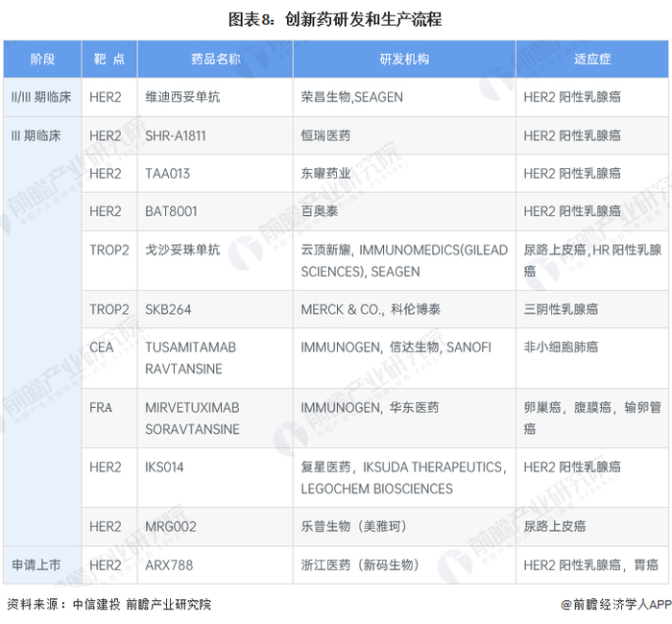This screenshot has width=672, height=624.
Task: Click HER2 target in MRG002 row
Action: tap(106, 527)
